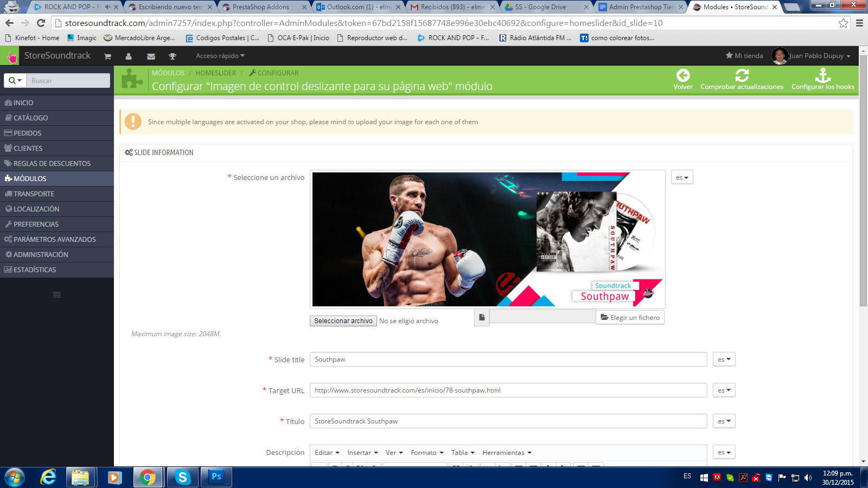Launch Internet Explorer from the taskbar

48,477
